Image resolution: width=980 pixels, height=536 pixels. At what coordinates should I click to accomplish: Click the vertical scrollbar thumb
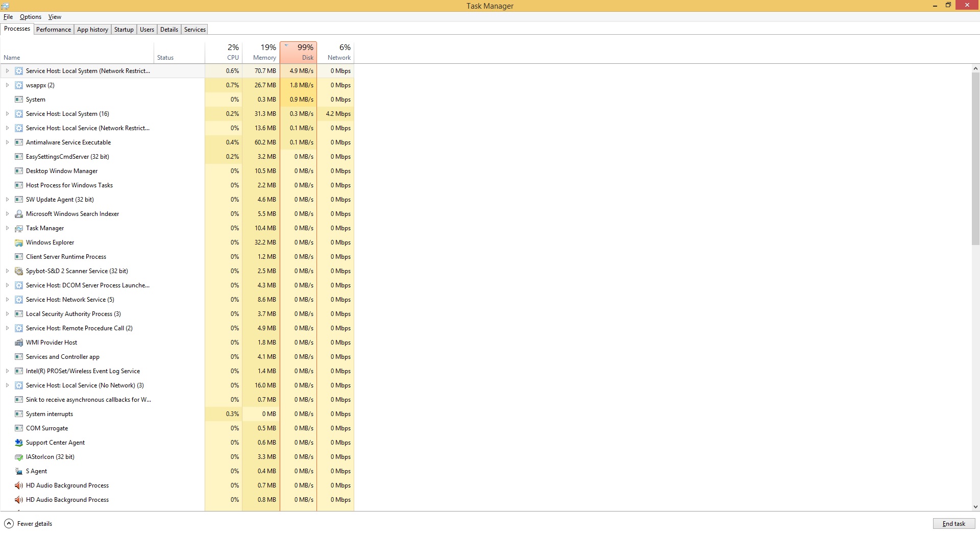[x=975, y=158]
